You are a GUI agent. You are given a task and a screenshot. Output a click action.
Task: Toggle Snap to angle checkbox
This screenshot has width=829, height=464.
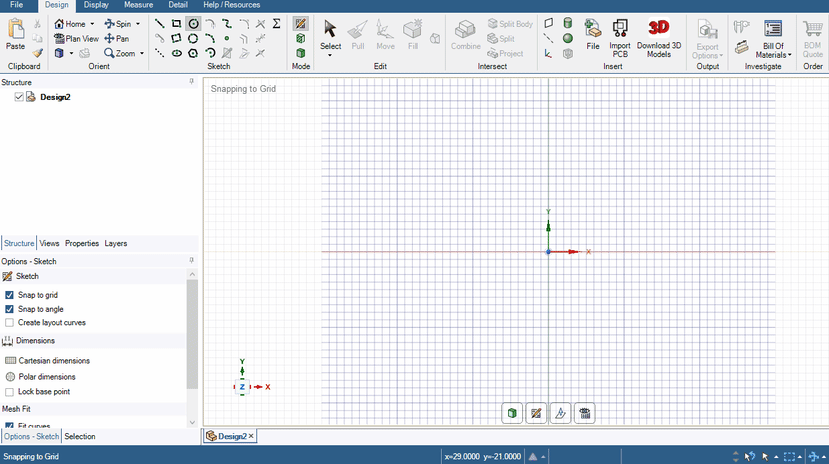pos(9,309)
